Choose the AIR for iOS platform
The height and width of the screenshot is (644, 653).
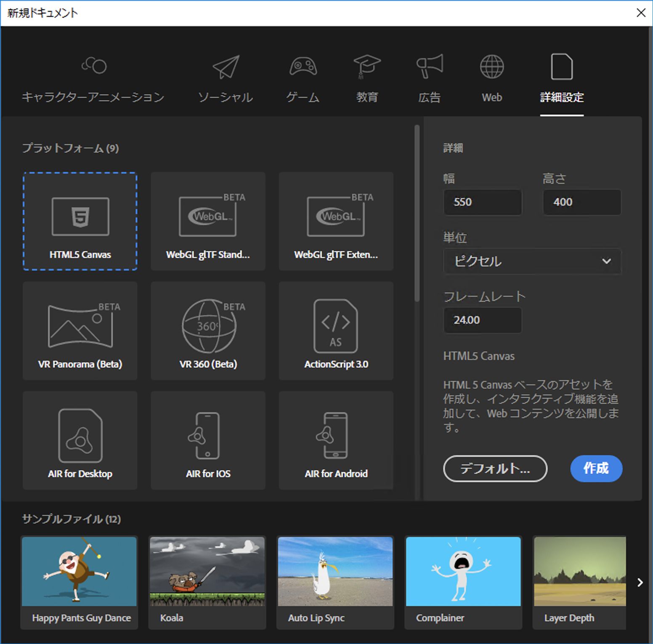click(x=208, y=440)
